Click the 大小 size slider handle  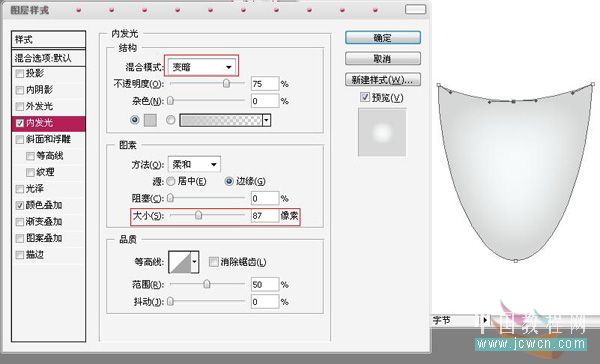point(198,215)
